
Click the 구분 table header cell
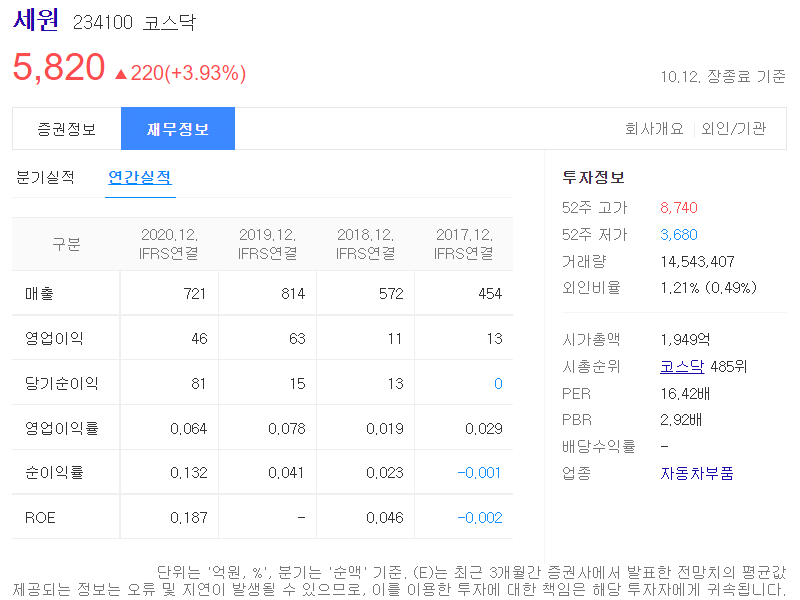tap(66, 244)
